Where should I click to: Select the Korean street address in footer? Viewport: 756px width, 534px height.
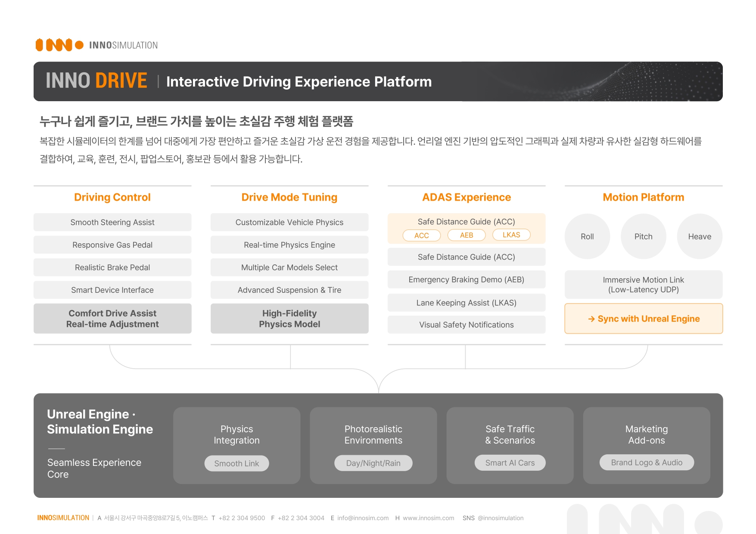(x=156, y=518)
